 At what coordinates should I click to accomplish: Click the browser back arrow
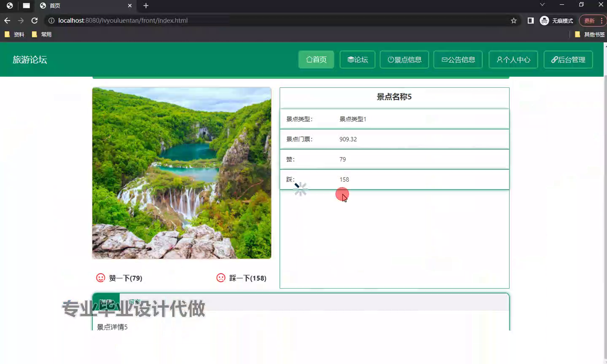click(7, 20)
